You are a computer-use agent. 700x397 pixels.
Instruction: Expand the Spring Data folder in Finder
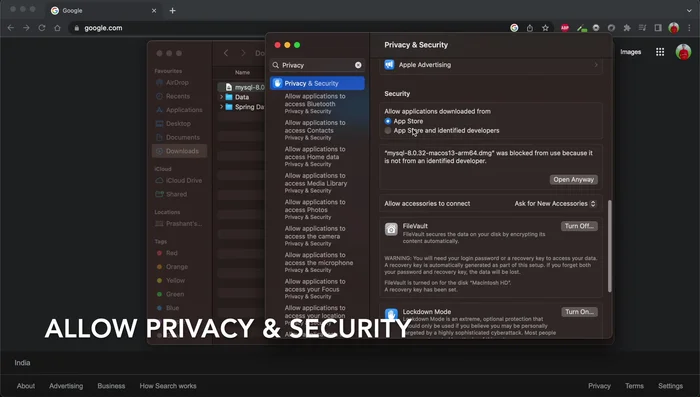click(x=221, y=107)
